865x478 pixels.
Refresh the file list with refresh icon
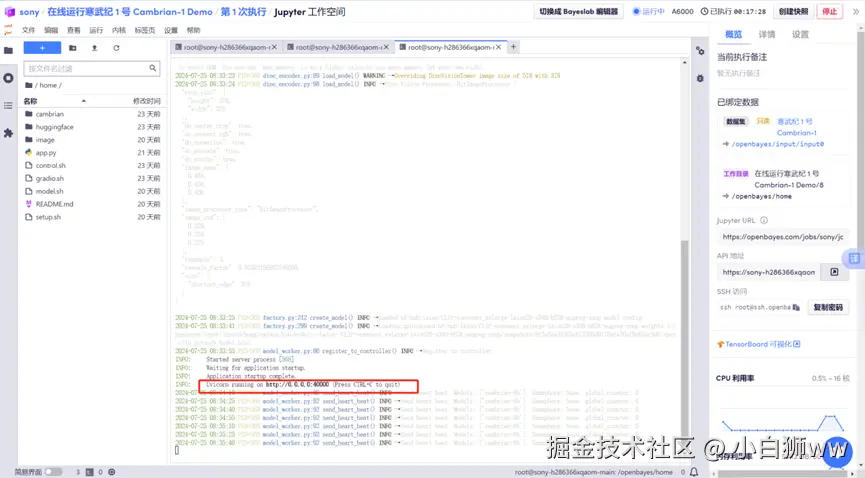(116, 48)
